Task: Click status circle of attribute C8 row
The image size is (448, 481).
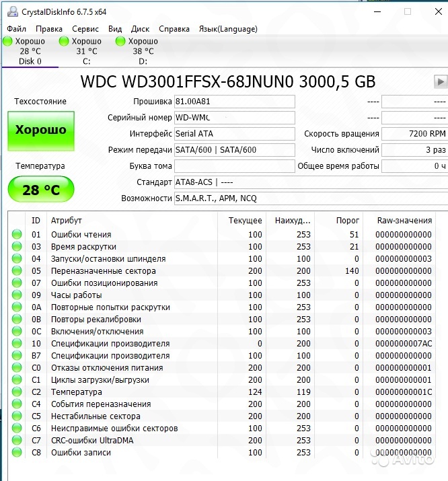Action: [x=17, y=453]
